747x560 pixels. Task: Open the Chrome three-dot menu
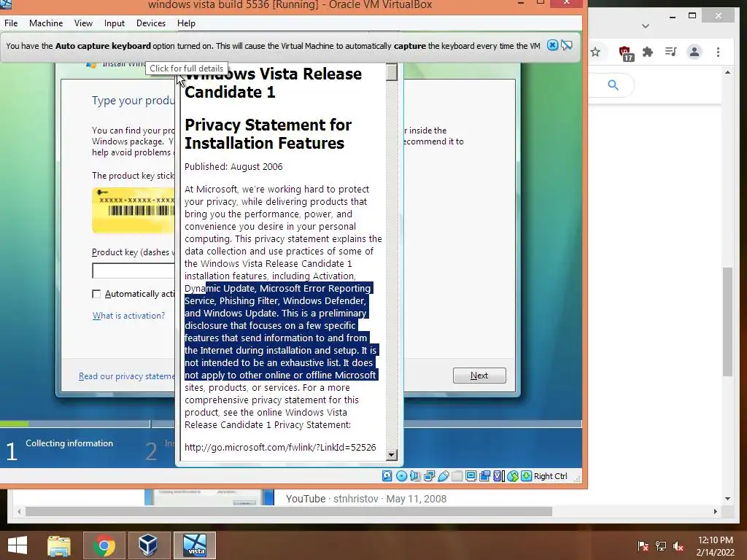click(x=718, y=52)
